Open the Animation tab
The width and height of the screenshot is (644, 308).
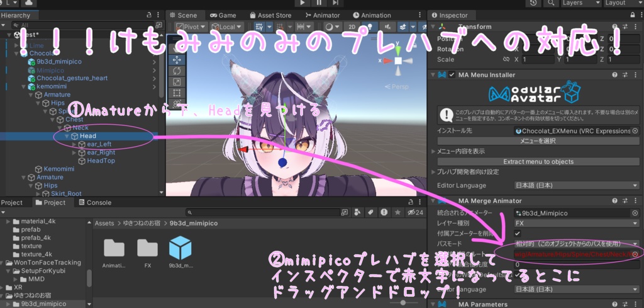tap(372, 15)
